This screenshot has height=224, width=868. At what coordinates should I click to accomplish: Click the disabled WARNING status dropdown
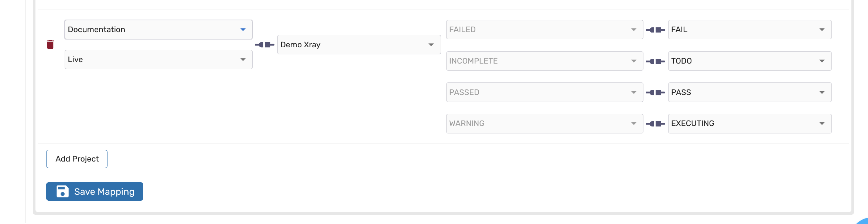click(544, 123)
